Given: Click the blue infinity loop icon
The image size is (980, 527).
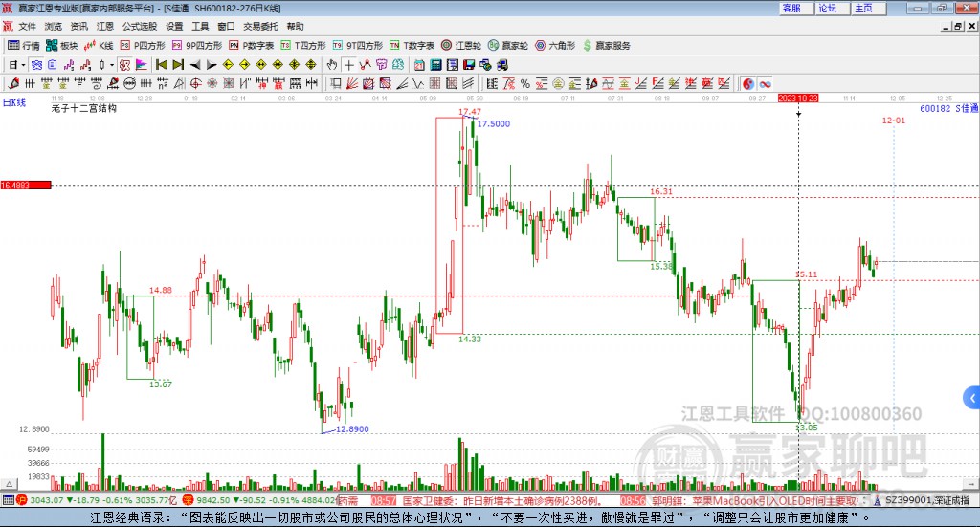Looking at the screenshot, I should 765,83.
